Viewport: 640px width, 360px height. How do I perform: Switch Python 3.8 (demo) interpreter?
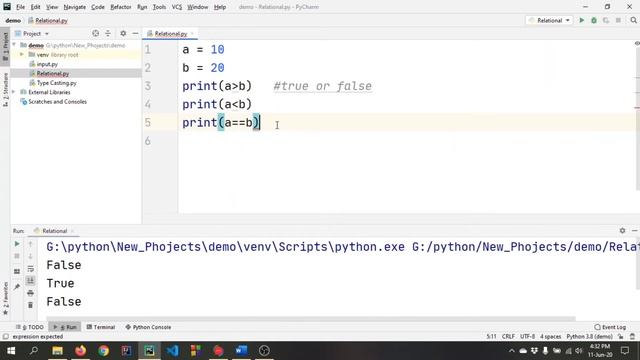[x=589, y=337]
